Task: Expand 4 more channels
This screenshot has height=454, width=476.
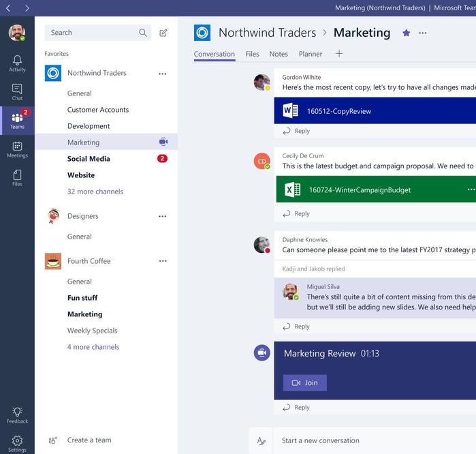Action: [93, 347]
